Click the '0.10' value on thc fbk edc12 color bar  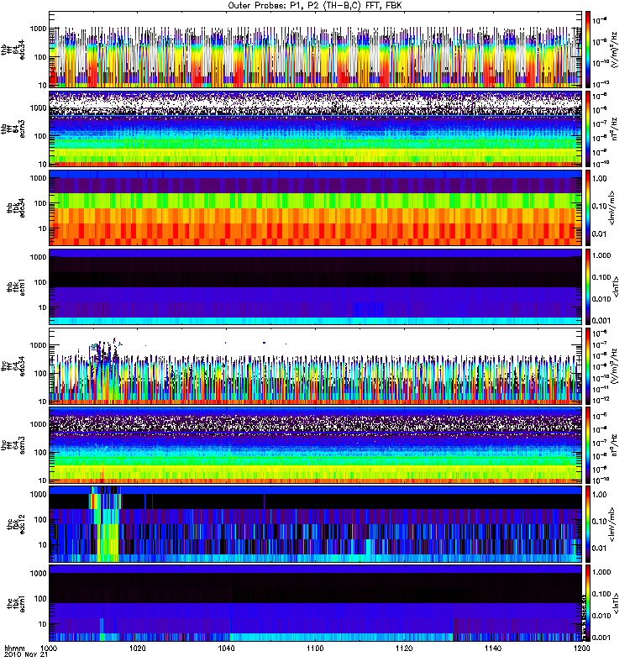[599, 521]
